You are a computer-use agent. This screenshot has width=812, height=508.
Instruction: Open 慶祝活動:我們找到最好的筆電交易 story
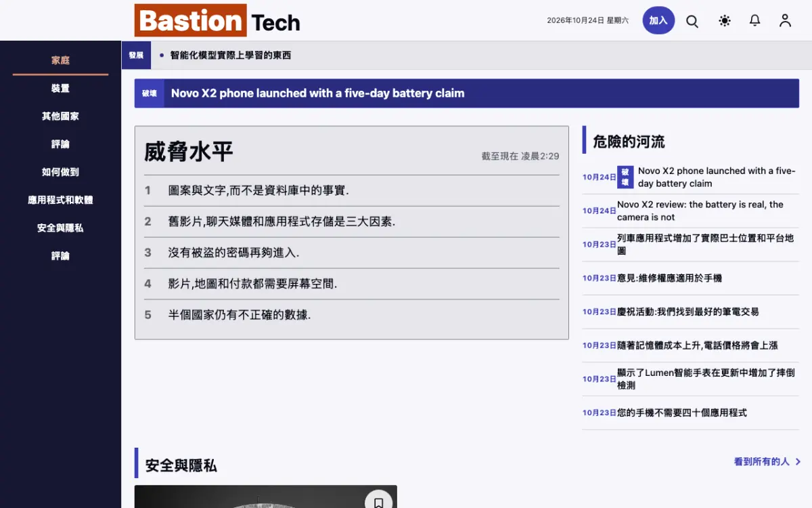[x=687, y=312]
